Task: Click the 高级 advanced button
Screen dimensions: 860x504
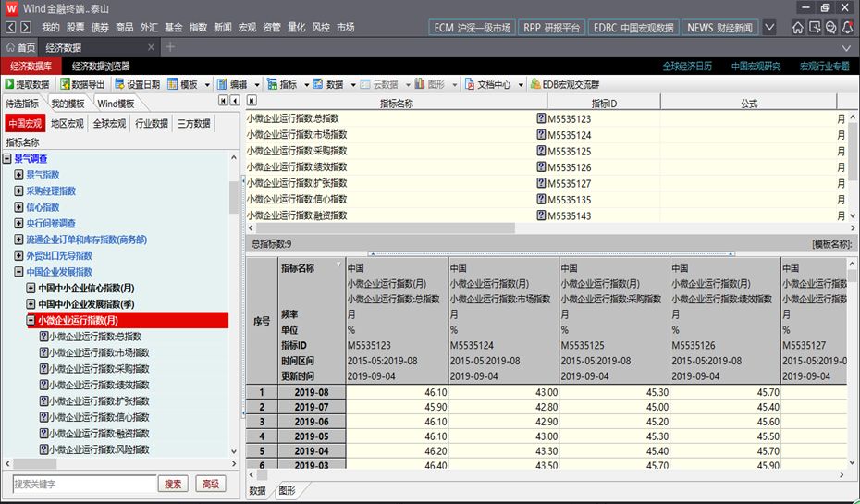Action: pyautogui.click(x=211, y=484)
